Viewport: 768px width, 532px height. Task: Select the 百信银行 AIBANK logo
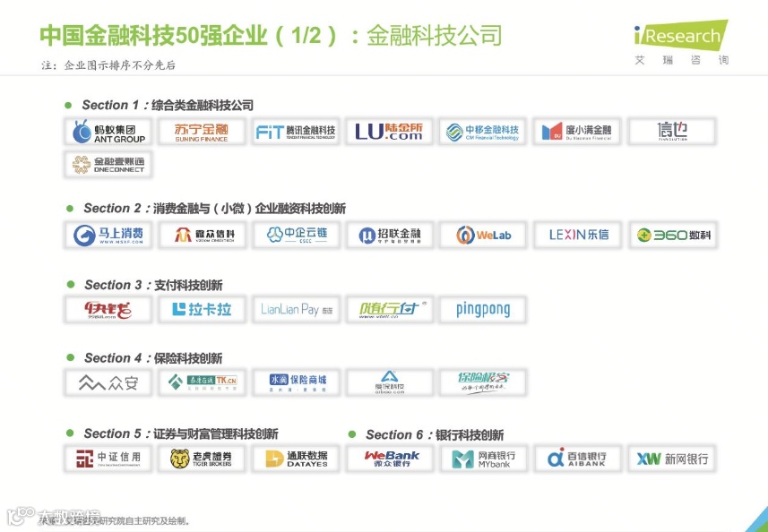coord(577,458)
